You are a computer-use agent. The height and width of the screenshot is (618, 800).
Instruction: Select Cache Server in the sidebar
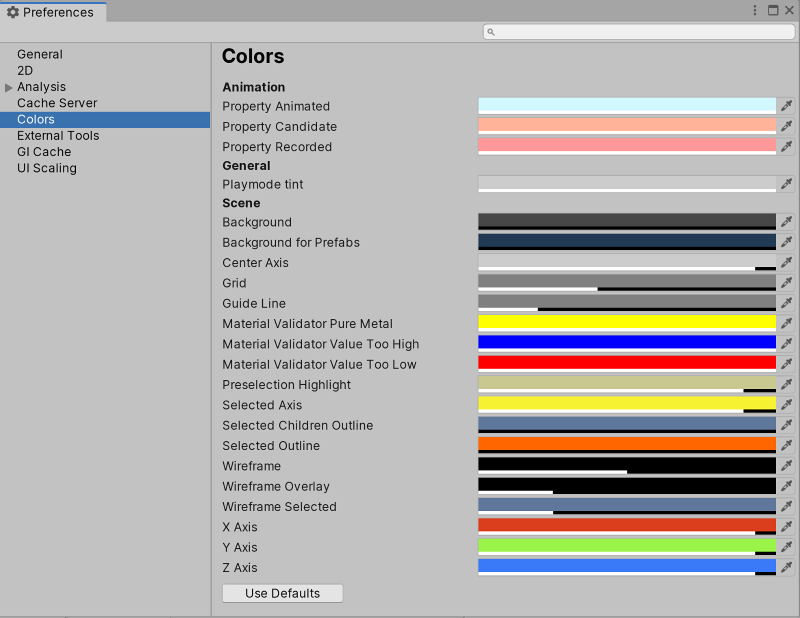[57, 102]
